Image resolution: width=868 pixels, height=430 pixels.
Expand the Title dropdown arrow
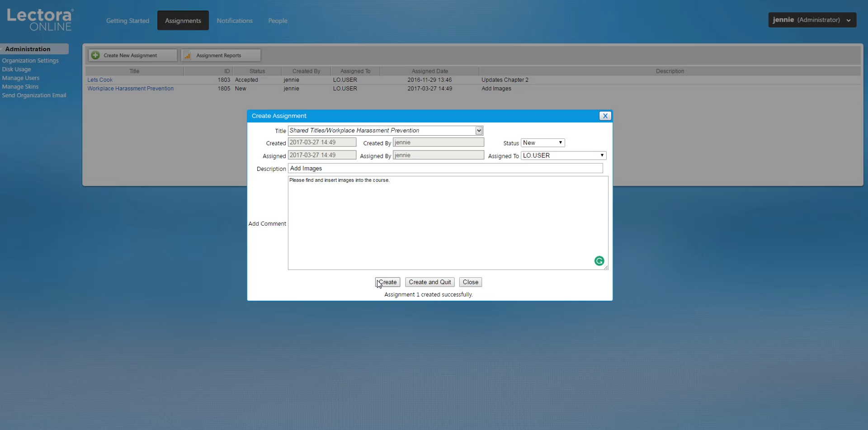point(479,131)
